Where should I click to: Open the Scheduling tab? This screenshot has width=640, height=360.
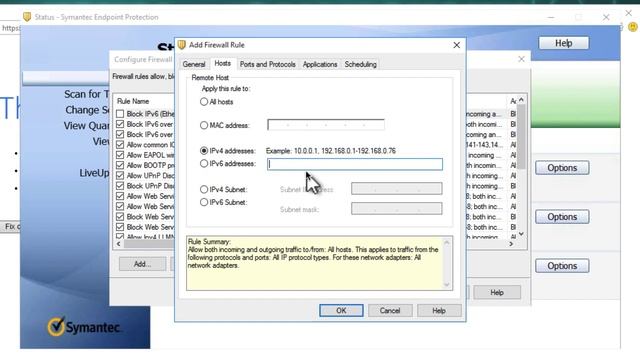(x=360, y=64)
